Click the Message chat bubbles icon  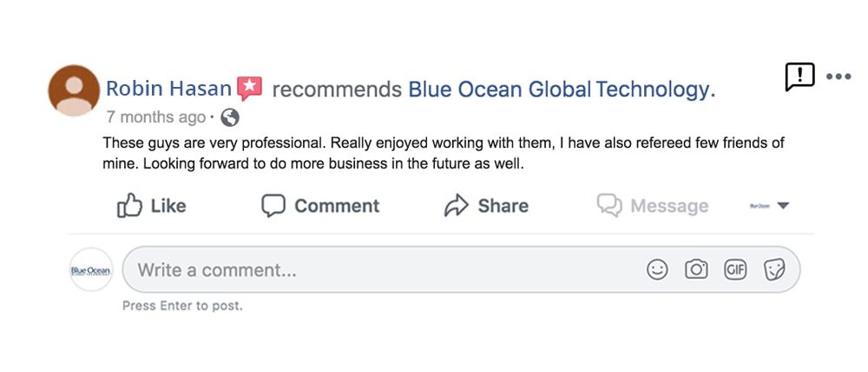(609, 206)
